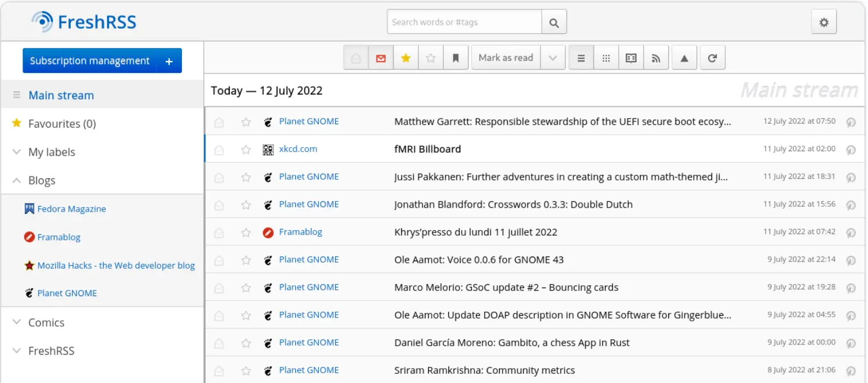Viewport: 868px width, 383px height.
Task: Click read-state icon on Ole Aamot Voice row
Action: coord(219,260)
